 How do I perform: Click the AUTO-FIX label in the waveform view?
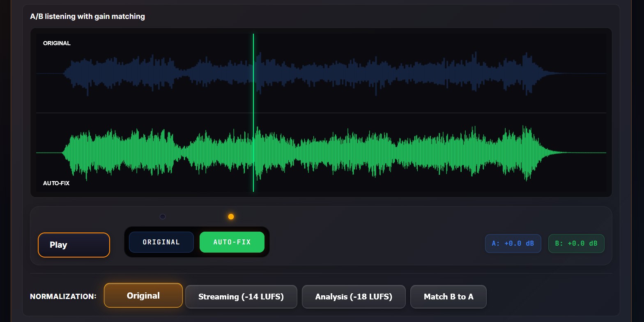coord(56,183)
